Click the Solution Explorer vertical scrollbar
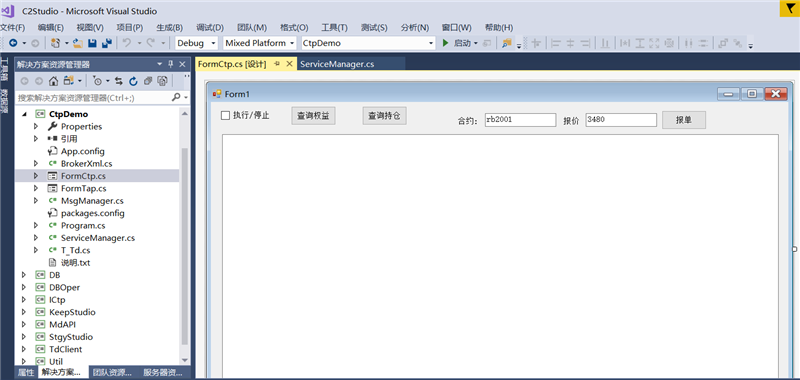Image resolution: width=800 pixels, height=380 pixels. (x=185, y=245)
